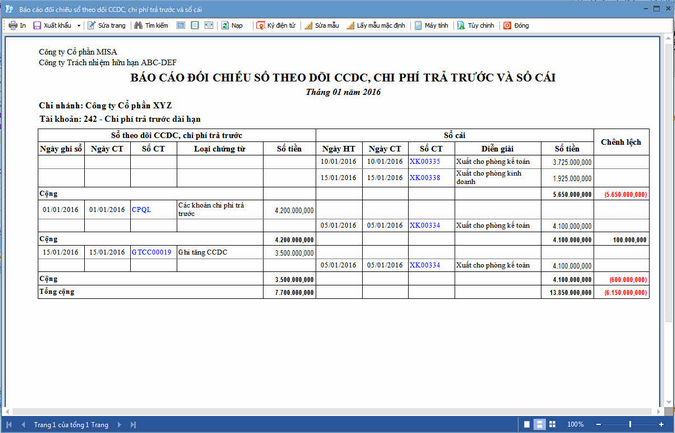Click Tùy chỉnh customize icon
Viewport: 675px width, 433px height.
[x=461, y=25]
